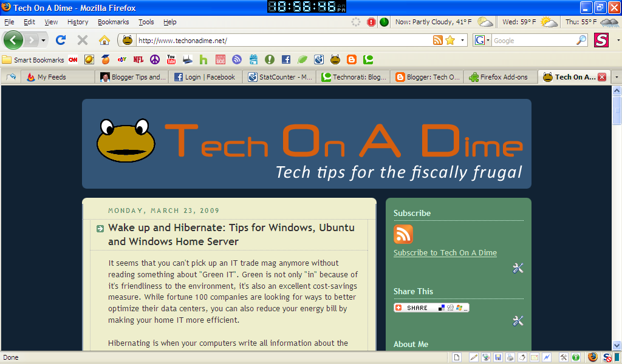622x364 pixels.
Task: Open the NFL bookmark icon
Action: [x=138, y=60]
